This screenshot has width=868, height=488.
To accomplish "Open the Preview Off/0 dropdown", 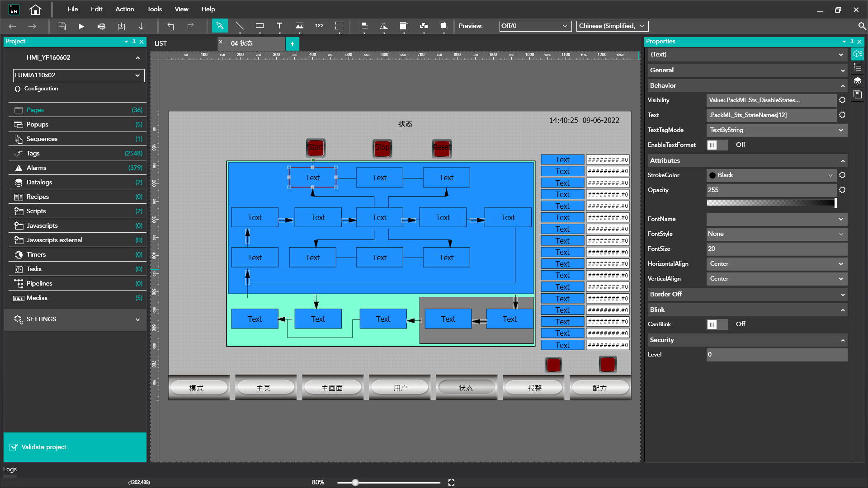I will click(535, 26).
